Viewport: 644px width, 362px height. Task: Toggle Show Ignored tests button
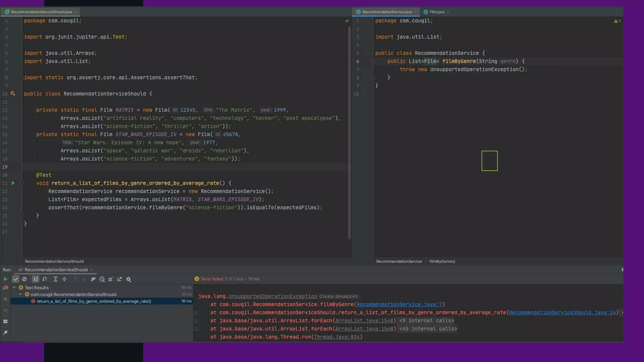coord(24,279)
